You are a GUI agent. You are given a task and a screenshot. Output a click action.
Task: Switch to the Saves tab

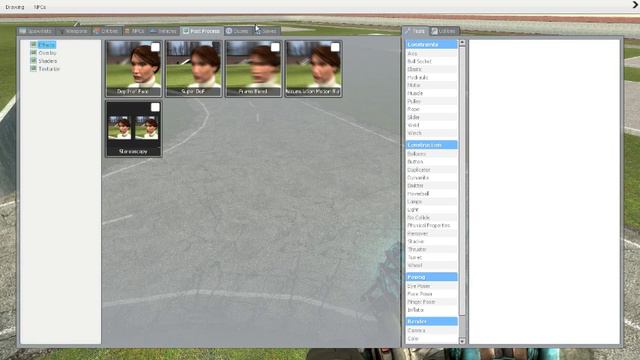(x=266, y=31)
